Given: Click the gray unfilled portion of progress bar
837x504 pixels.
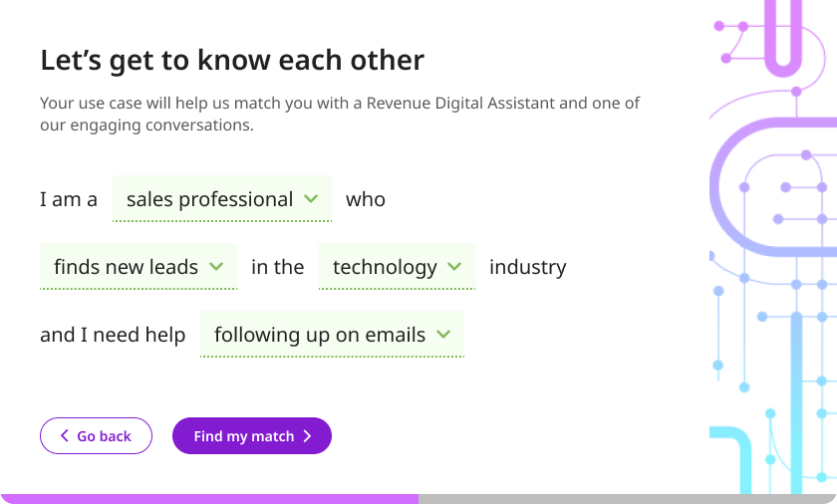Looking at the screenshot, I should tap(628, 499).
